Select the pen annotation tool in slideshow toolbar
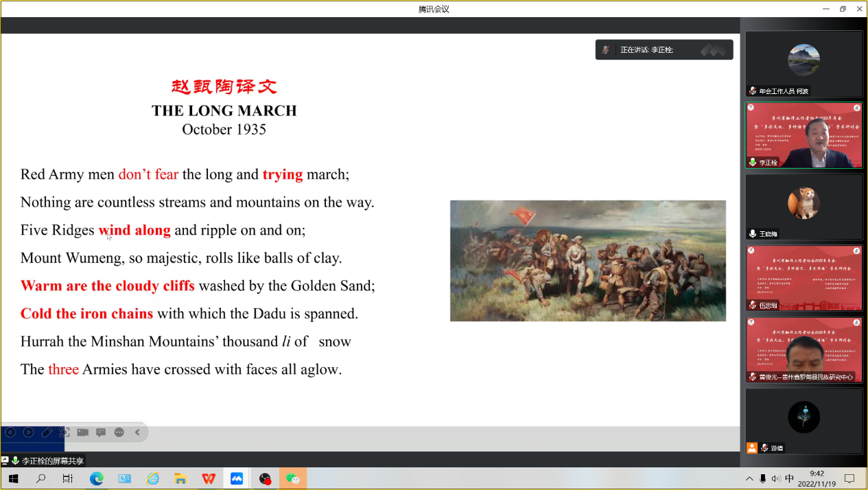 (x=47, y=432)
